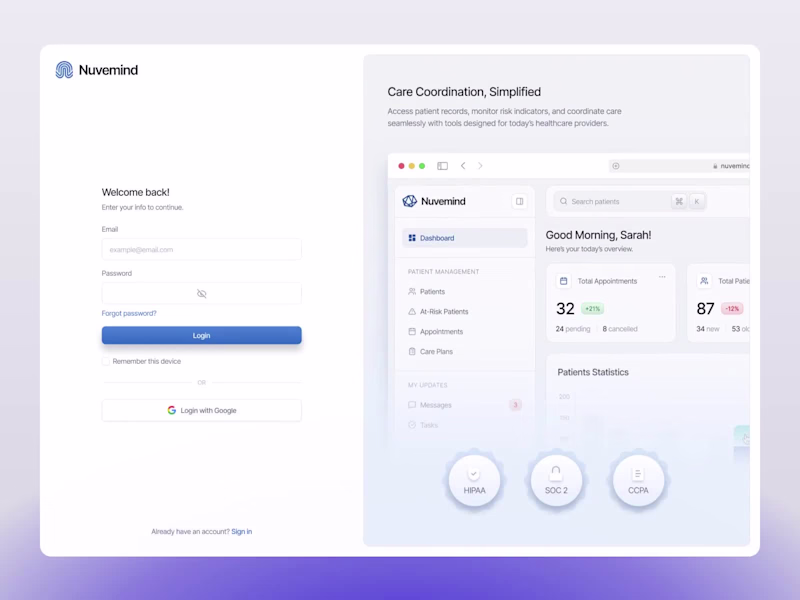Open Appointments in the sidebar

coord(464,331)
